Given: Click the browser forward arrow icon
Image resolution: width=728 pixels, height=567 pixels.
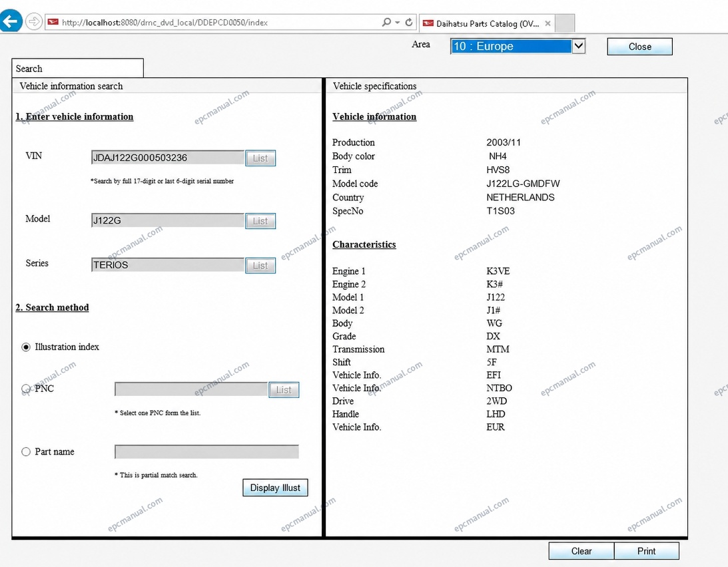Looking at the screenshot, I should point(34,21).
